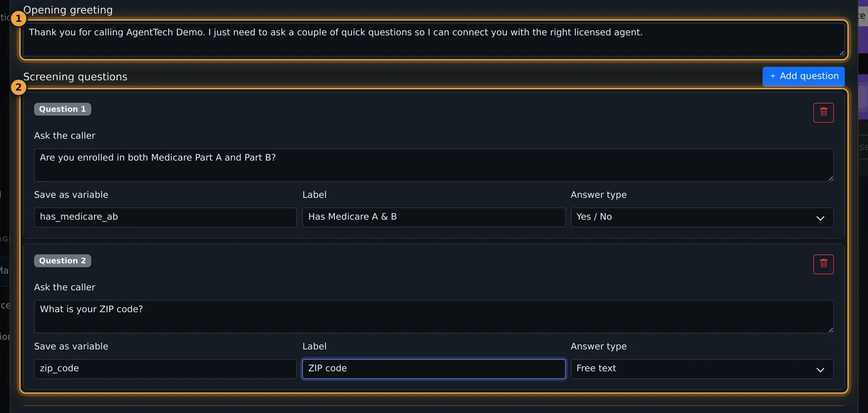Screen dimensions: 868x413
Task: Click the 'Has Medicare A & B' label field
Action: pyautogui.click(x=433, y=217)
